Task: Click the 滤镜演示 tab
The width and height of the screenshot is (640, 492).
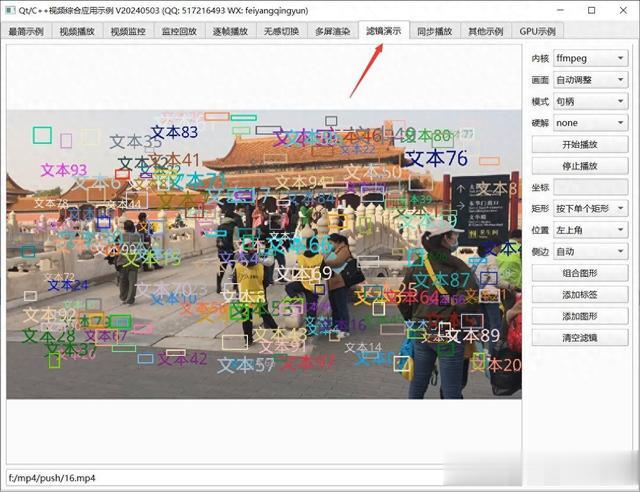Action: point(384,31)
